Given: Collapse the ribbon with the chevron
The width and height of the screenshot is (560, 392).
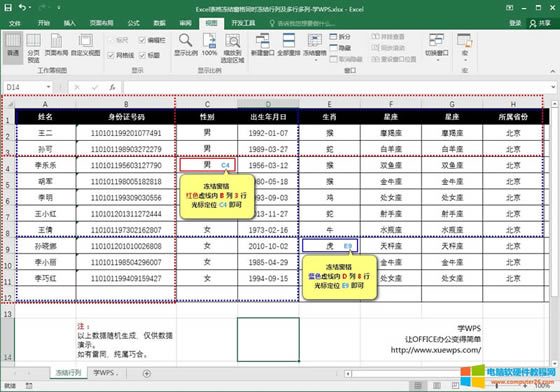Looking at the screenshot, I should (552, 71).
